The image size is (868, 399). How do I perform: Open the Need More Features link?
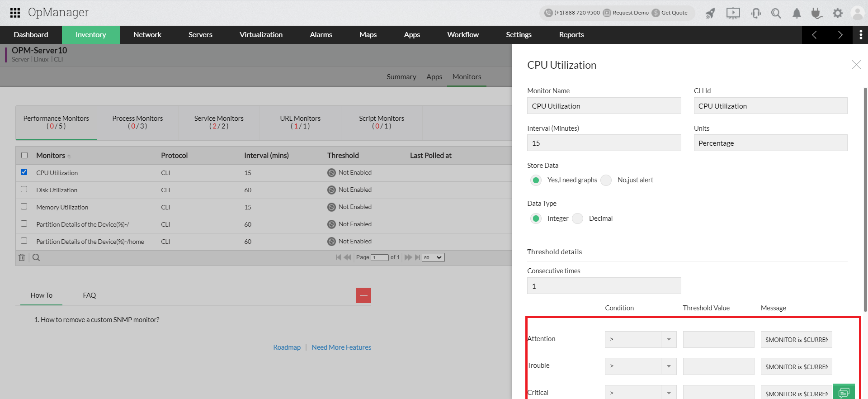(341, 347)
